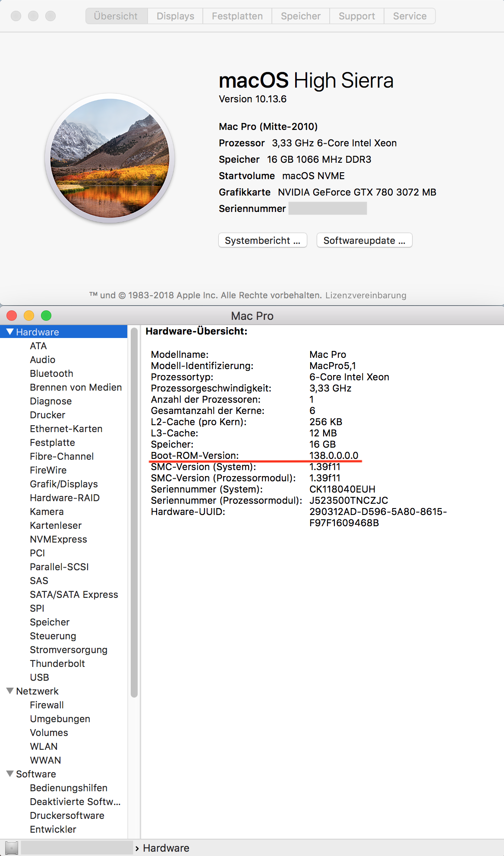The width and height of the screenshot is (504, 856).
Task: Select Bluetooth in the sidebar
Action: [52, 373]
